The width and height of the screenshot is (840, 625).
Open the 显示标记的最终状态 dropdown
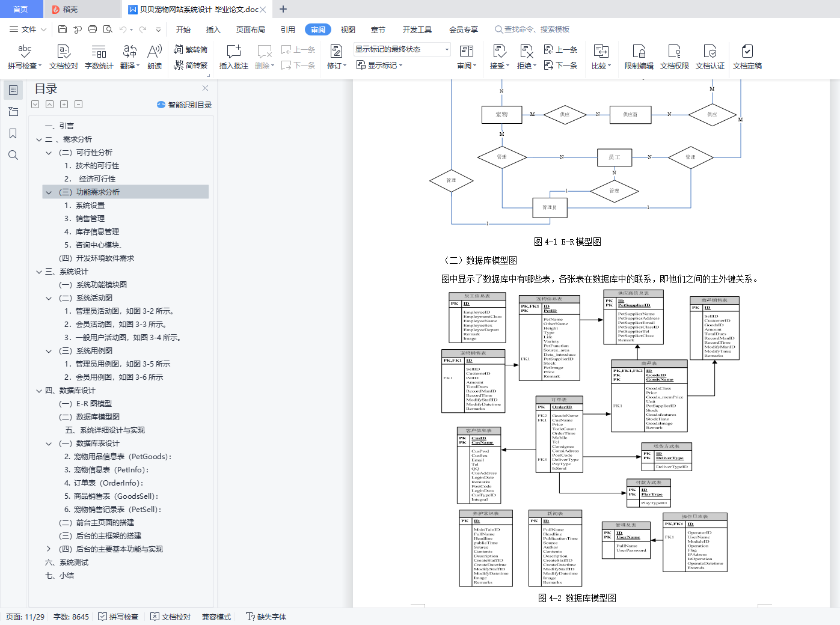(x=402, y=49)
